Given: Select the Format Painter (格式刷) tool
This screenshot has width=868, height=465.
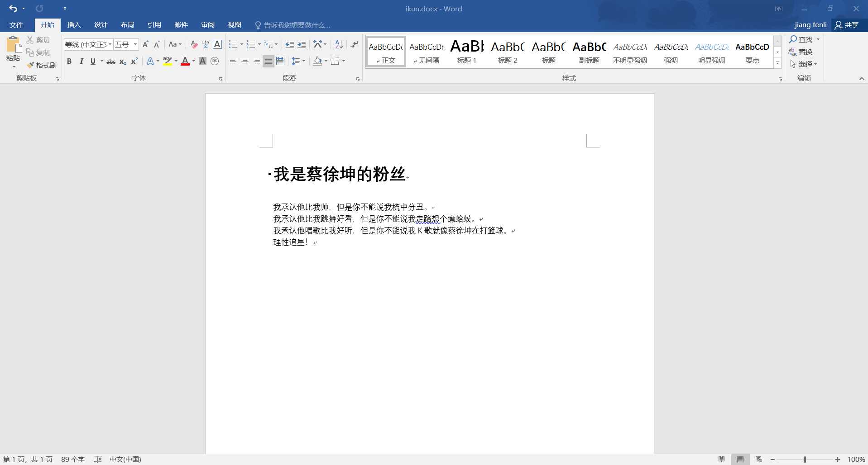Looking at the screenshot, I should 42,65.
